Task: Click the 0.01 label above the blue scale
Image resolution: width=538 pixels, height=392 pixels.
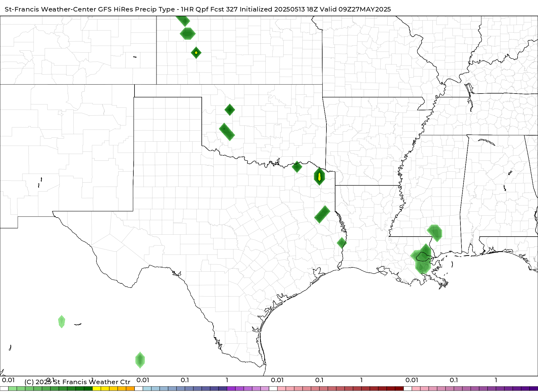Action: tap(143, 380)
